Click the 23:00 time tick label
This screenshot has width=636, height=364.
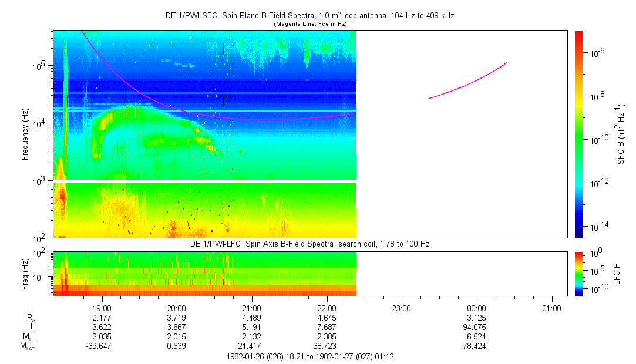click(402, 308)
